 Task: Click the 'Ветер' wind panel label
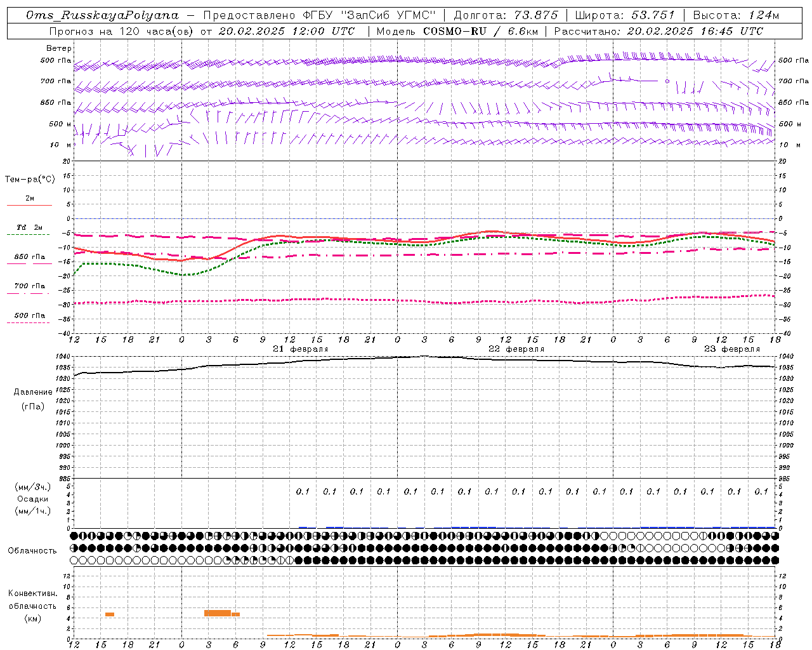[59, 48]
